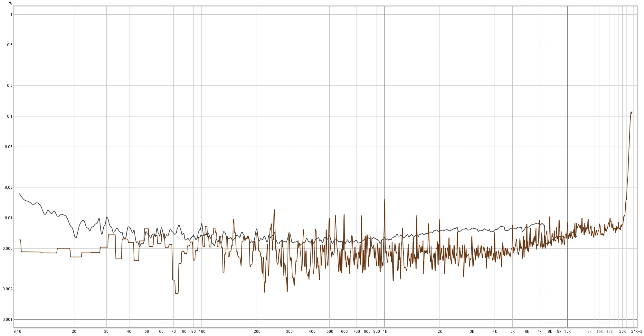
Task: Click the 0.2 percent axis label
Action: pyautogui.click(x=10, y=86)
